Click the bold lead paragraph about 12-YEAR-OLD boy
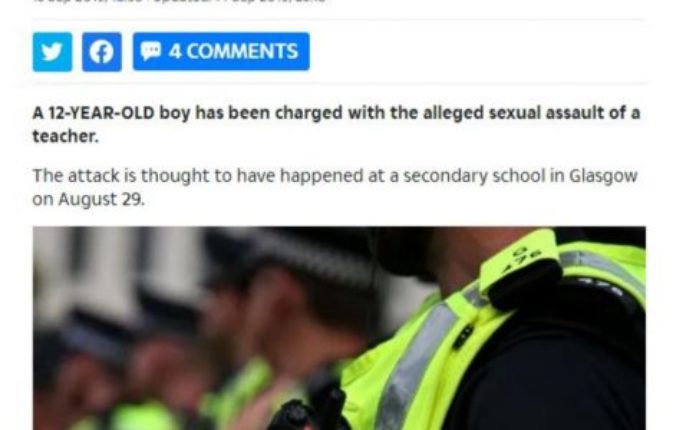The image size is (696, 430). tap(336, 124)
